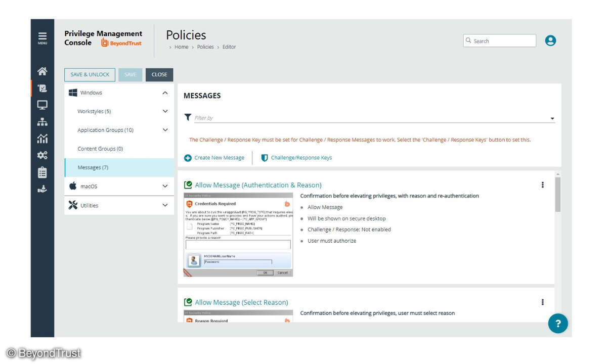Click the macOS apple icon
The height and width of the screenshot is (364, 607).
[73, 186]
